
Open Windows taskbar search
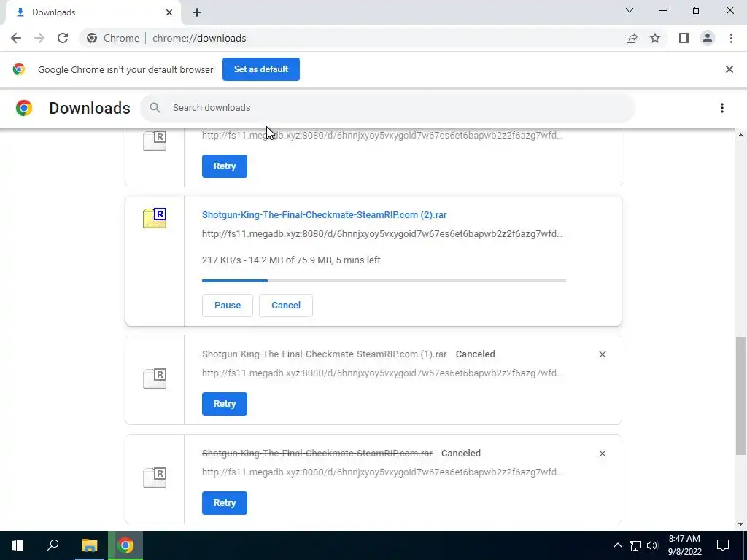[53, 545]
